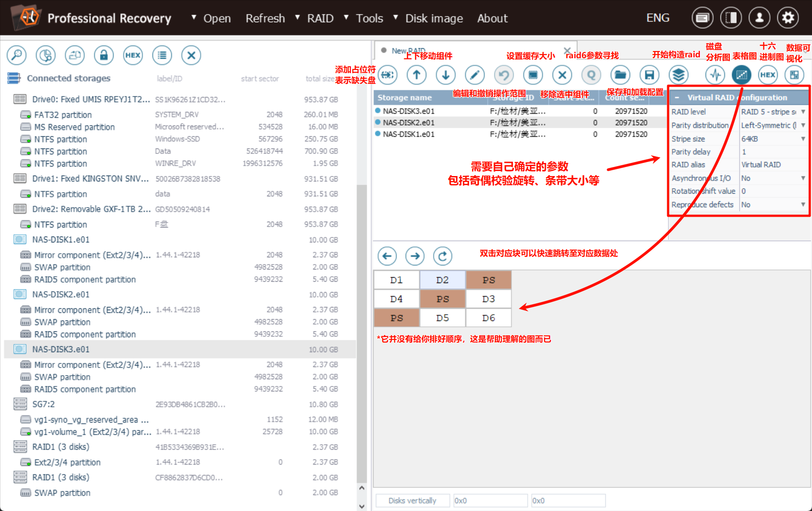Move selected component up with arrow icon
The width and height of the screenshot is (812, 511).
[416, 75]
